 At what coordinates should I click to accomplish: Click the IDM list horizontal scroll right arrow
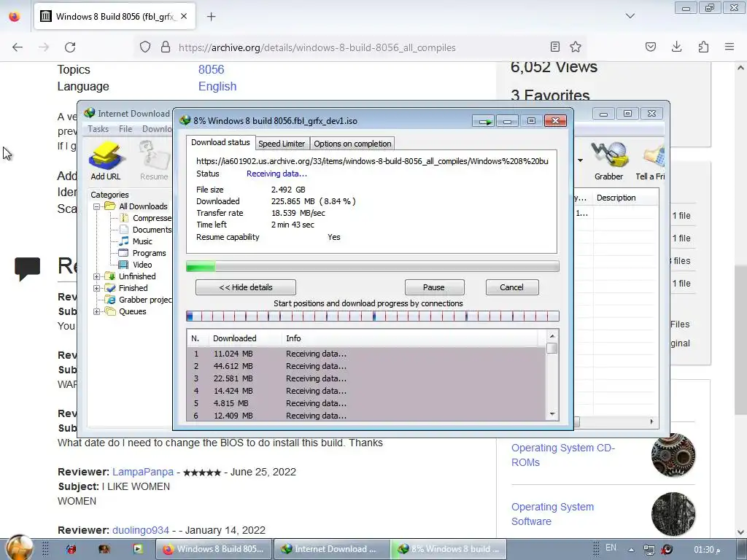pyautogui.click(x=651, y=421)
